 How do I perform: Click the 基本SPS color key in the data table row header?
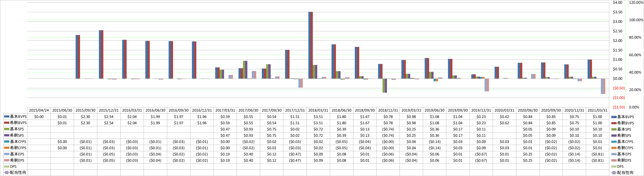point(7,129)
